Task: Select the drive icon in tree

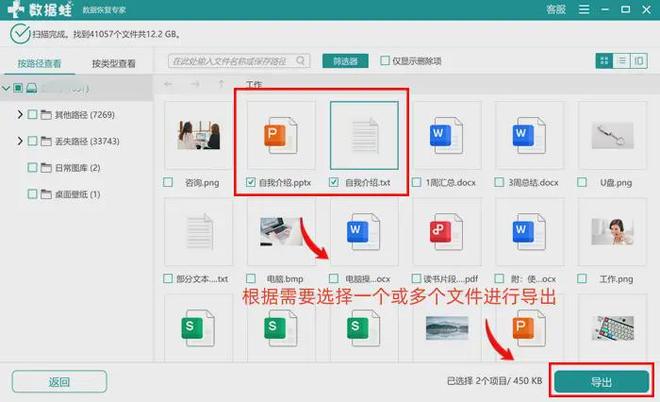Action: click(x=32, y=88)
